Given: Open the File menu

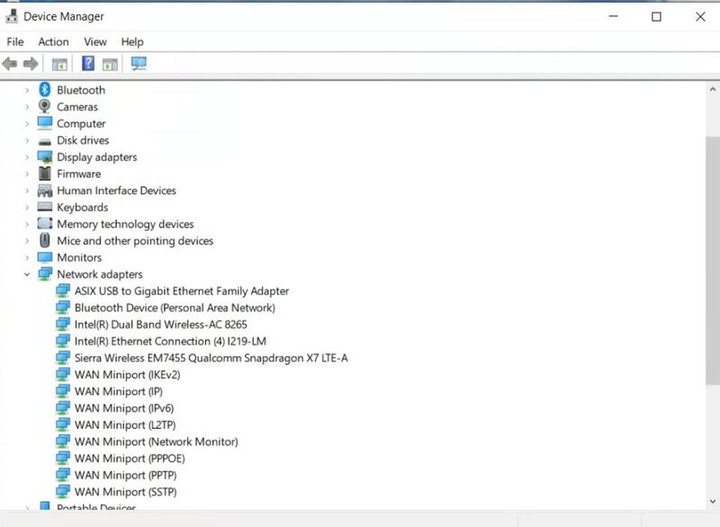Looking at the screenshot, I should tap(15, 42).
